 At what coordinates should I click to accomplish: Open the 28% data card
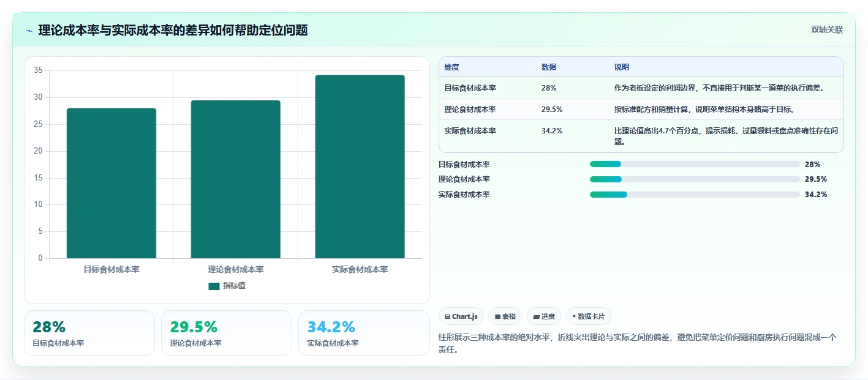click(x=89, y=333)
